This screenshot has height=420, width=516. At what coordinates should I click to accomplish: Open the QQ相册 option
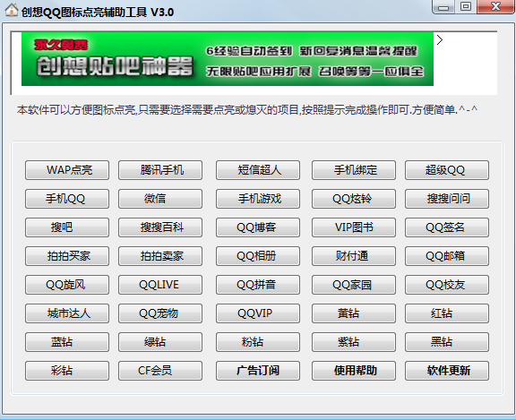click(258, 256)
